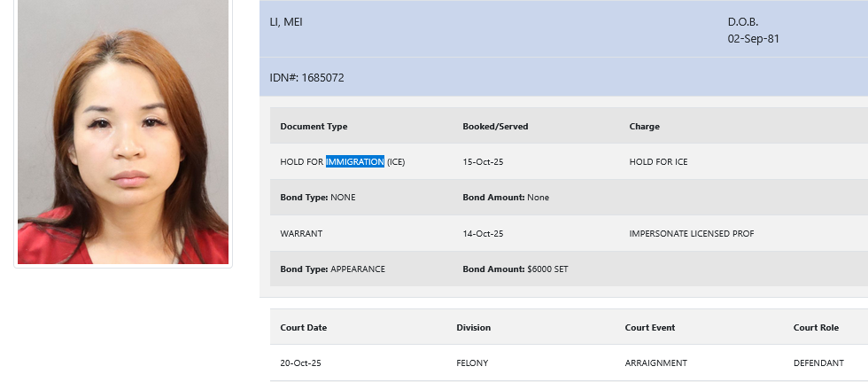Click the highlighted word IMMIGRATION
The width and height of the screenshot is (868, 382).
(x=355, y=162)
